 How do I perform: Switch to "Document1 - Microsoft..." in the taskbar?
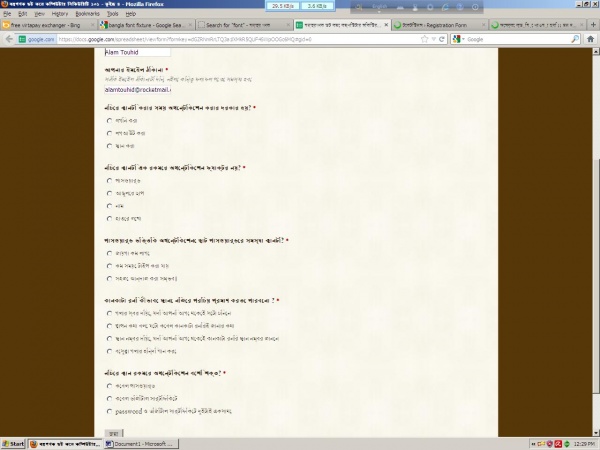click(141, 444)
